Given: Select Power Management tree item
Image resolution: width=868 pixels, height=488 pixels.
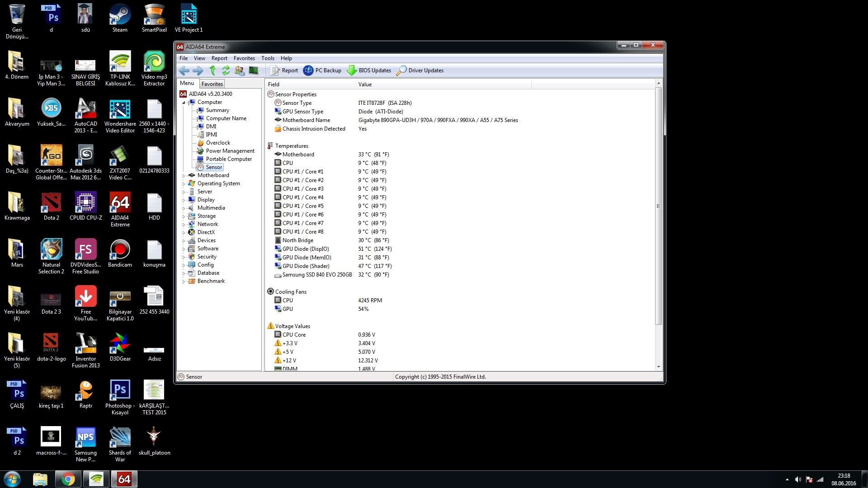Looking at the screenshot, I should pos(230,151).
